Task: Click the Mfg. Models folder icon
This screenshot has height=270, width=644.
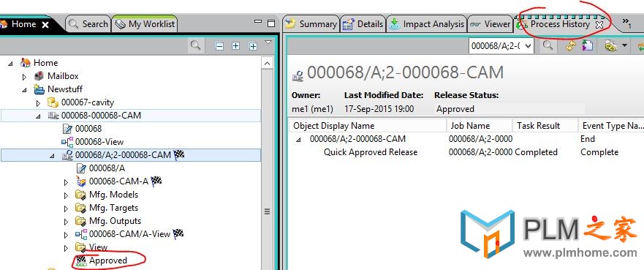Action: point(81,195)
